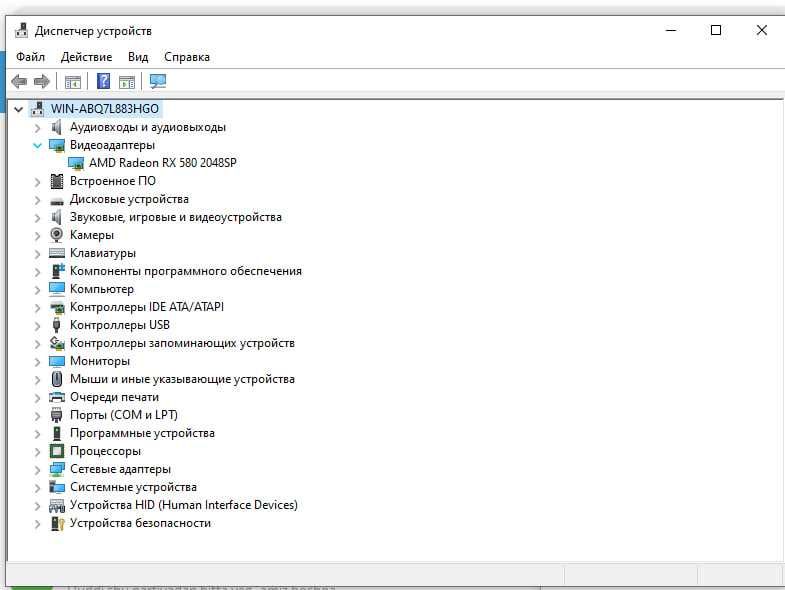Click the Компоненты программного обеспечения icon
Image resolution: width=785 pixels, height=590 pixels.
point(58,271)
